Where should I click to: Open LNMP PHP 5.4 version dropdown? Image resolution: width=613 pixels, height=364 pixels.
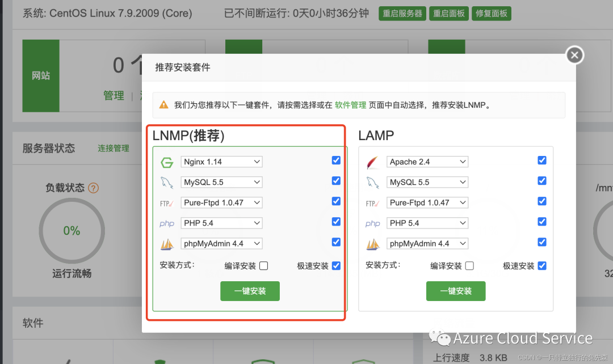coord(221,223)
